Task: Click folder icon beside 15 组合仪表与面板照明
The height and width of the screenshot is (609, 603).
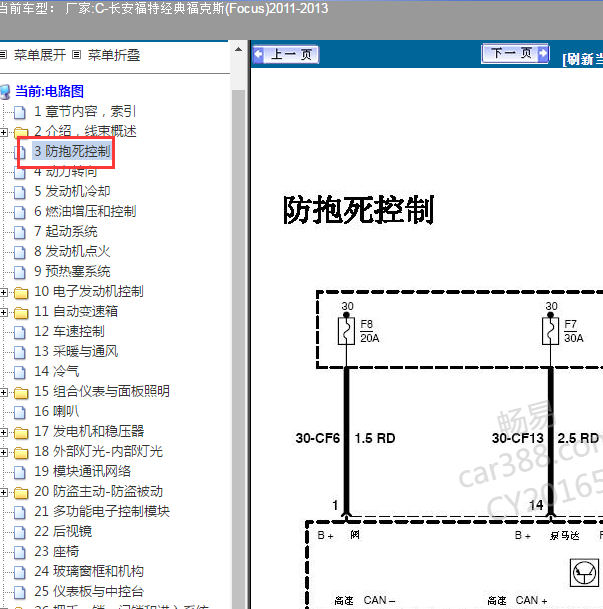Action: coord(21,393)
